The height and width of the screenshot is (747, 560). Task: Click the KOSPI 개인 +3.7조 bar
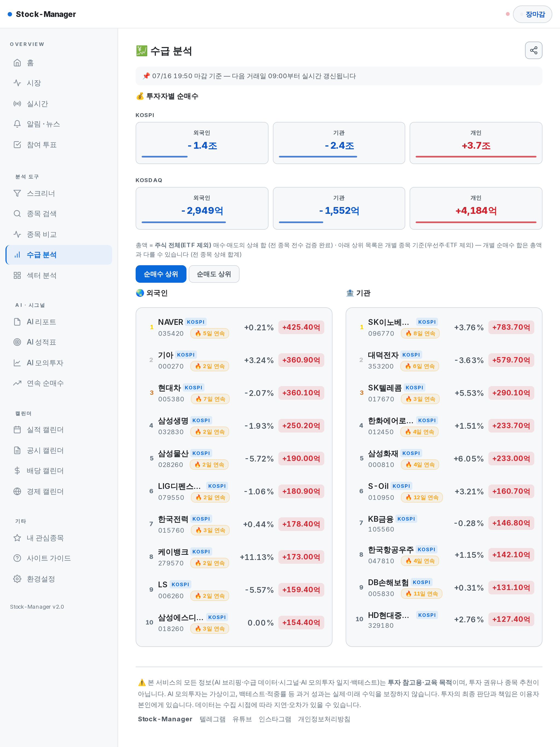(x=476, y=157)
